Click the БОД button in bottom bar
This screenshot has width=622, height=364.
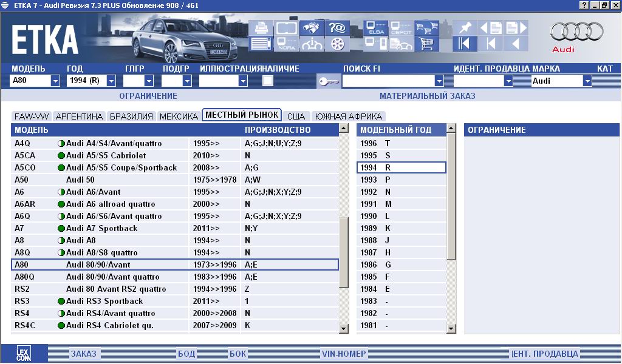(x=186, y=353)
